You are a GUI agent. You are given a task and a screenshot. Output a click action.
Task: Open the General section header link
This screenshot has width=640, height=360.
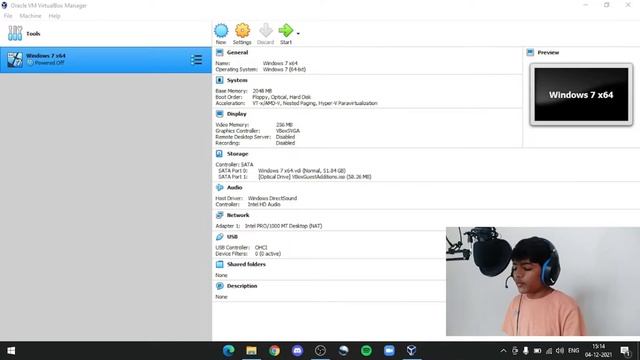(238, 53)
